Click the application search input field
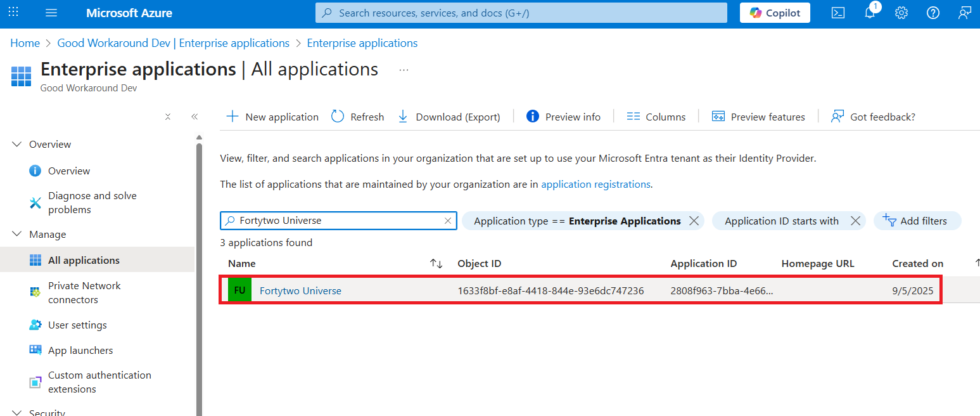This screenshot has height=416, width=980. click(x=339, y=221)
